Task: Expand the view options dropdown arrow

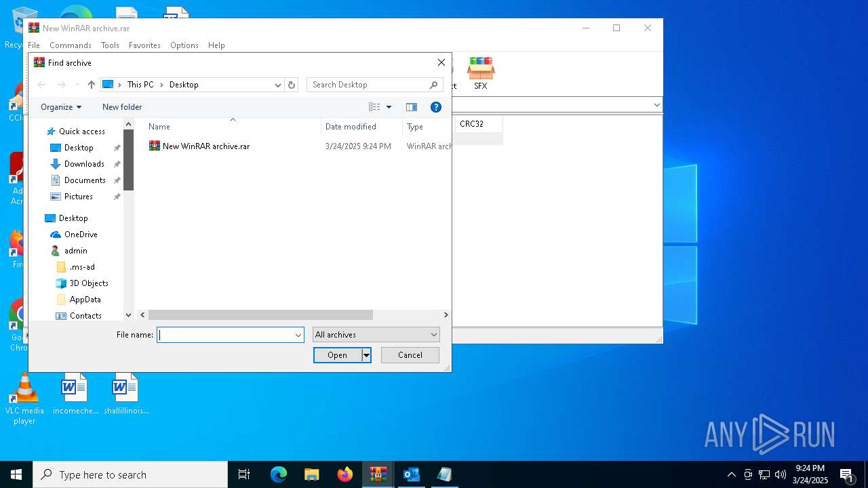Action: click(x=389, y=107)
